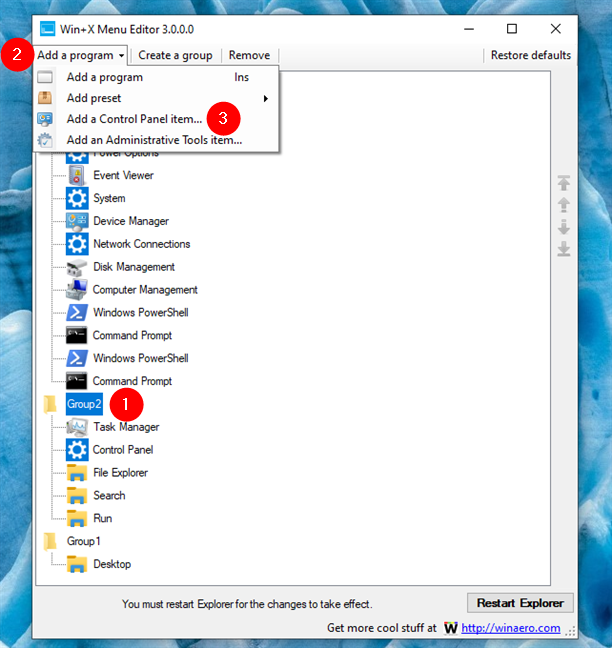This screenshot has height=648, width=612.
Task: Select the System tree item
Action: [109, 198]
